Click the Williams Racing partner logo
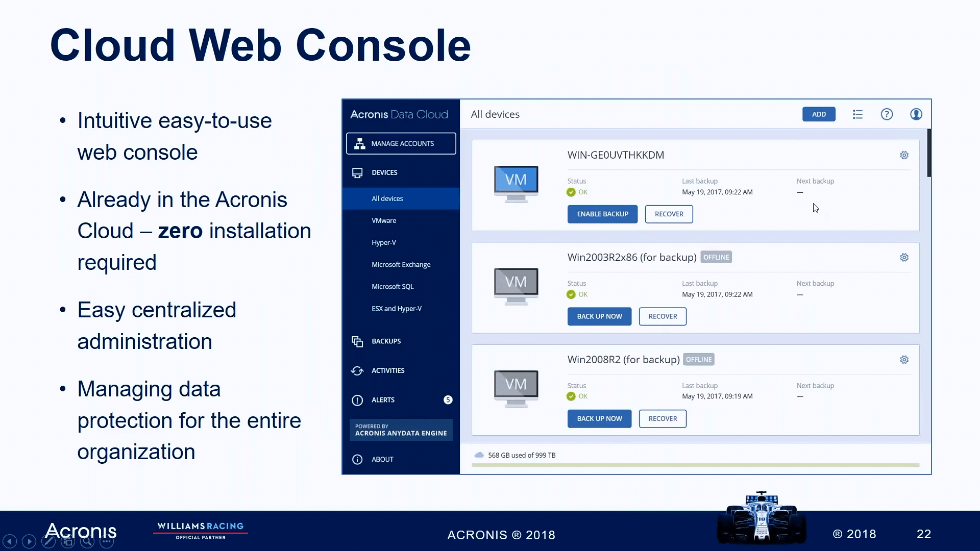This screenshot has width=980, height=551. point(201,531)
